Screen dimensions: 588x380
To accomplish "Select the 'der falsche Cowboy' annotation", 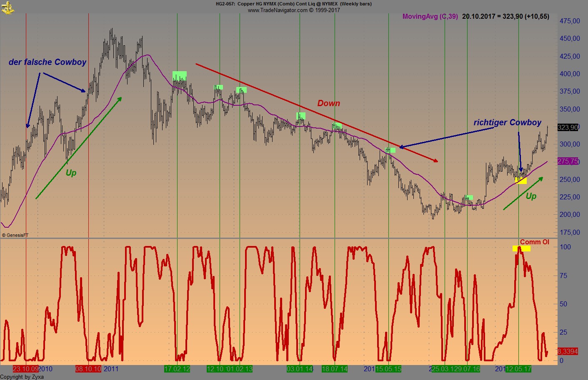I will pyautogui.click(x=47, y=62).
